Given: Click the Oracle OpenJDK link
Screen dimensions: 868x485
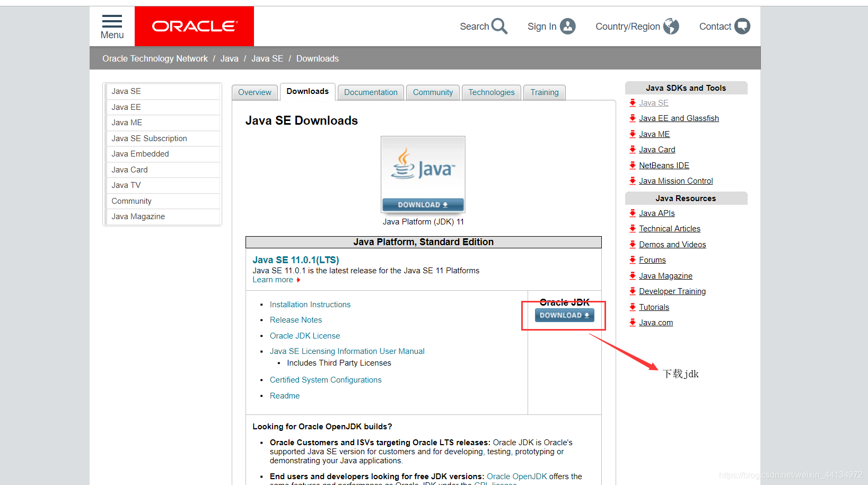Looking at the screenshot, I should pos(516,477).
